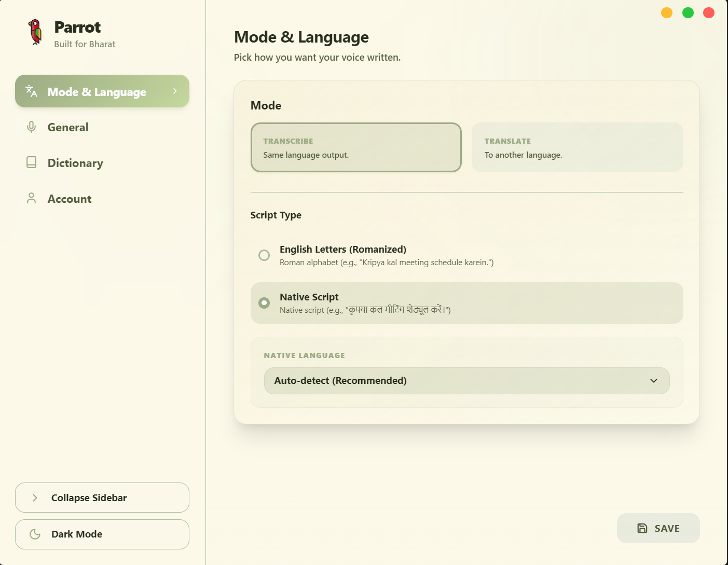The height and width of the screenshot is (565, 728).
Task: Click the floppy disk icon on SAVE
Action: point(642,528)
